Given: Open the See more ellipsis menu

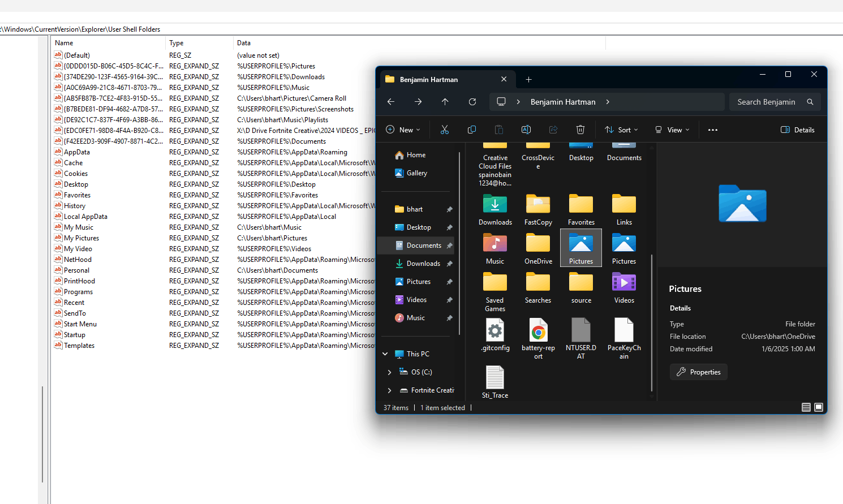Looking at the screenshot, I should [x=713, y=130].
